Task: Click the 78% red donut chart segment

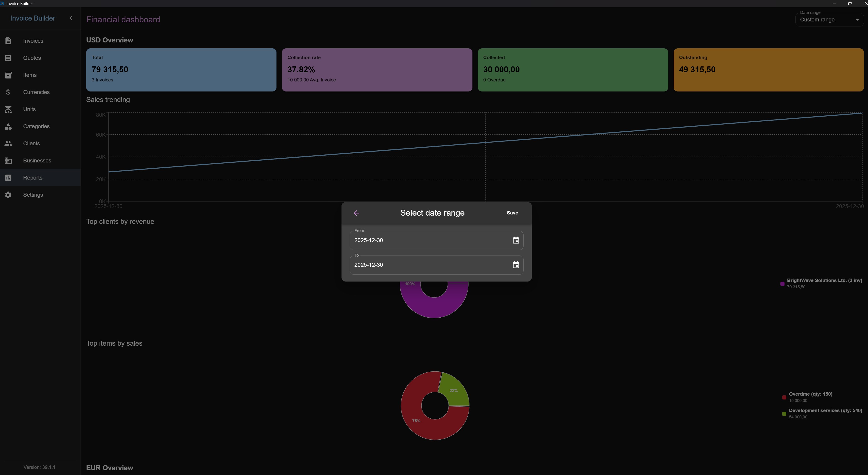Action: tap(416, 421)
